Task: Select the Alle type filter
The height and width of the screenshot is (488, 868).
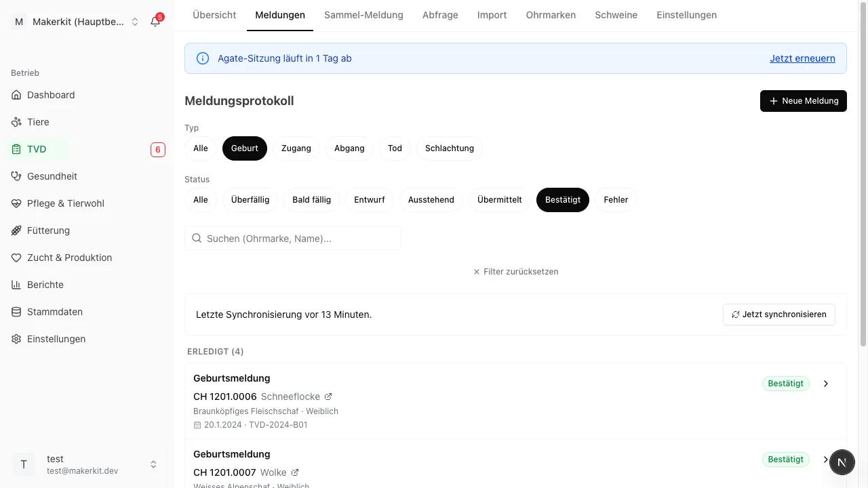Action: 201,148
